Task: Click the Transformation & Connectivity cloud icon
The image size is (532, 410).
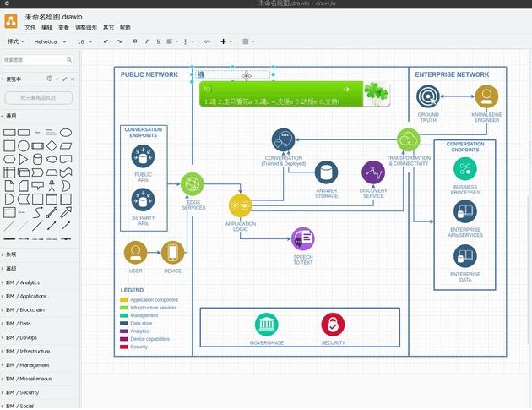Action: click(408, 139)
